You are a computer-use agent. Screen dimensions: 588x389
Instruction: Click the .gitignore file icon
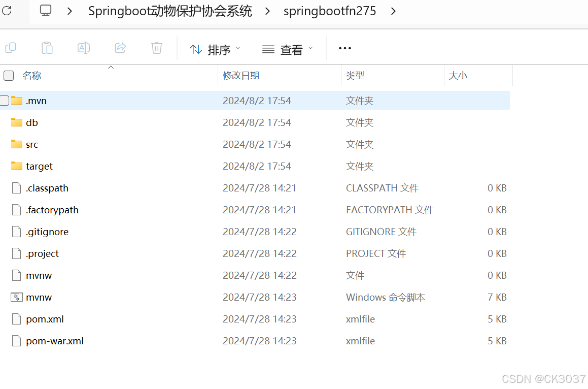tap(17, 232)
